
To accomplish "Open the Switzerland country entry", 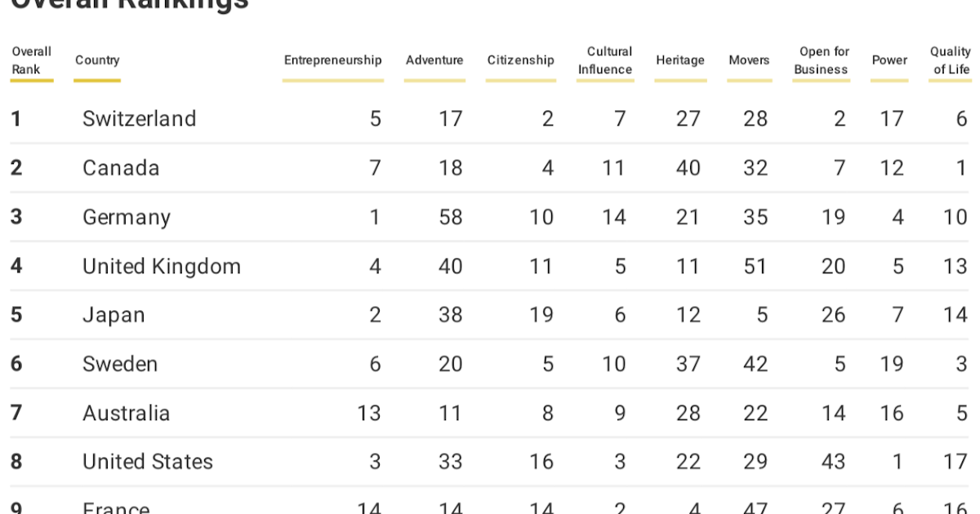I will [139, 119].
